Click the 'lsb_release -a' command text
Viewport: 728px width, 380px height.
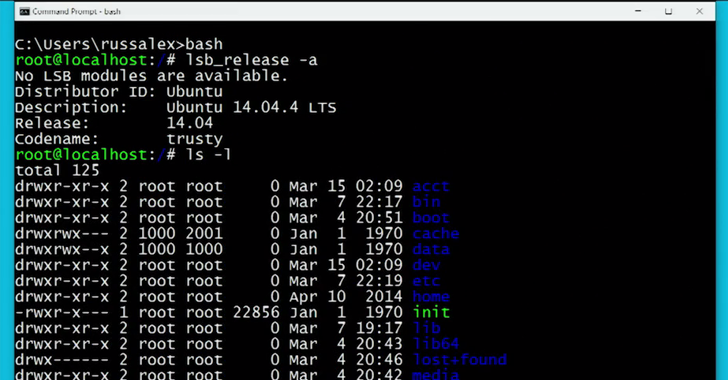tap(251, 60)
